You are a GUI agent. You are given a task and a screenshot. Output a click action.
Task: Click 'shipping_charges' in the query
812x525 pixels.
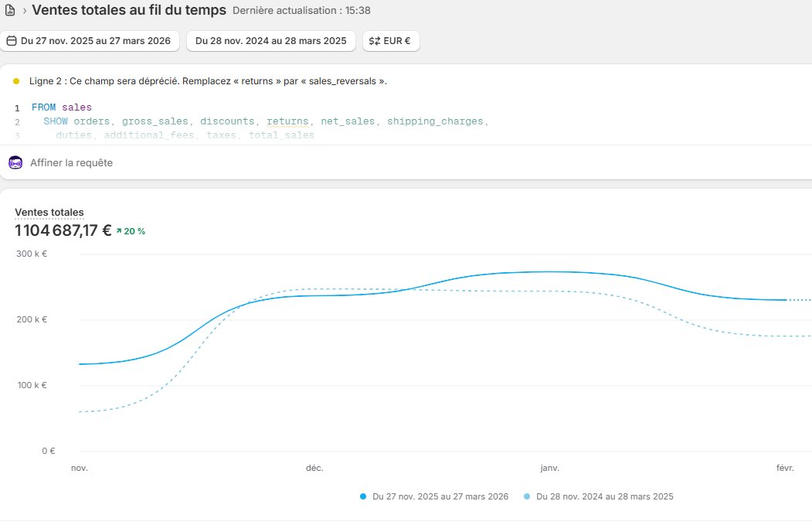click(435, 121)
